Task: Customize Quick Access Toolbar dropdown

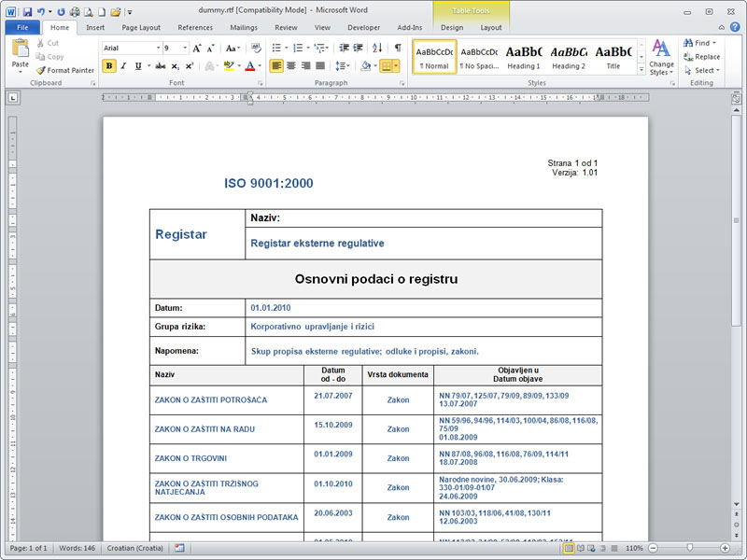Action: tap(130, 12)
